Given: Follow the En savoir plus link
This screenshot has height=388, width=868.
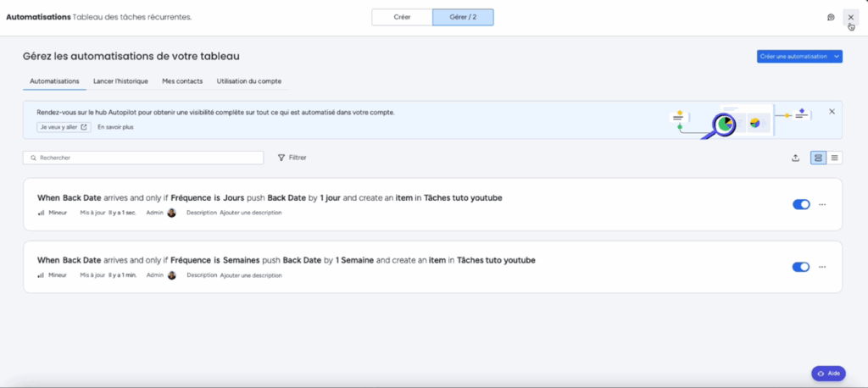Looking at the screenshot, I should (115, 127).
